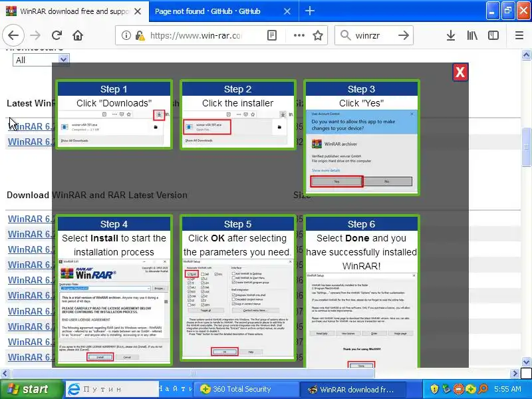Click the padlock warning icon in address bar
The width and height of the screenshot is (532, 399).
[140, 35]
